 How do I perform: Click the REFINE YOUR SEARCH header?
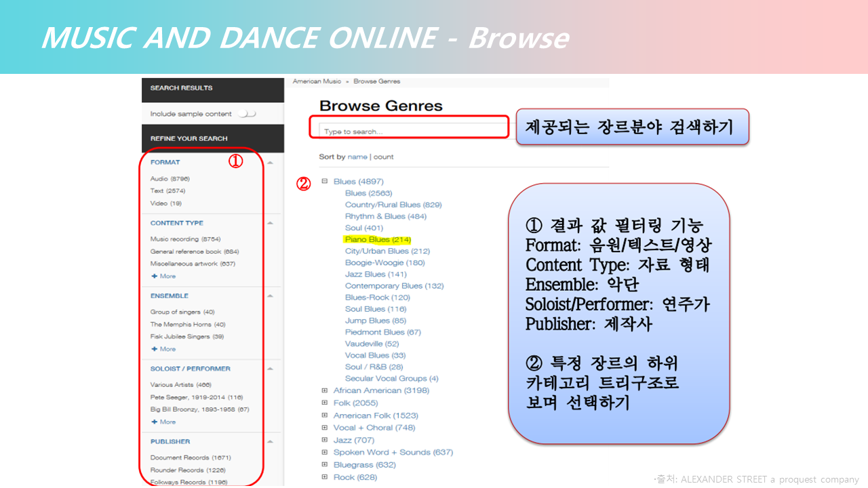pos(213,138)
